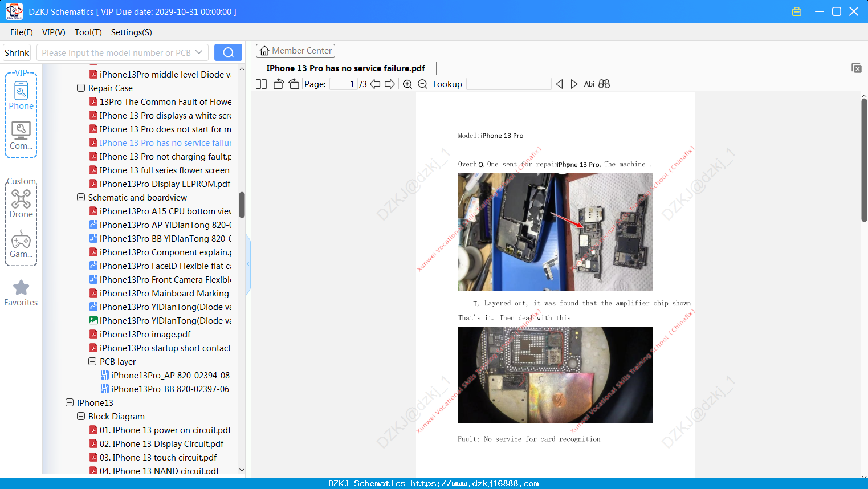The image size is (868, 489).
Task: Click the zoom out magnifier icon
Action: [422, 84]
